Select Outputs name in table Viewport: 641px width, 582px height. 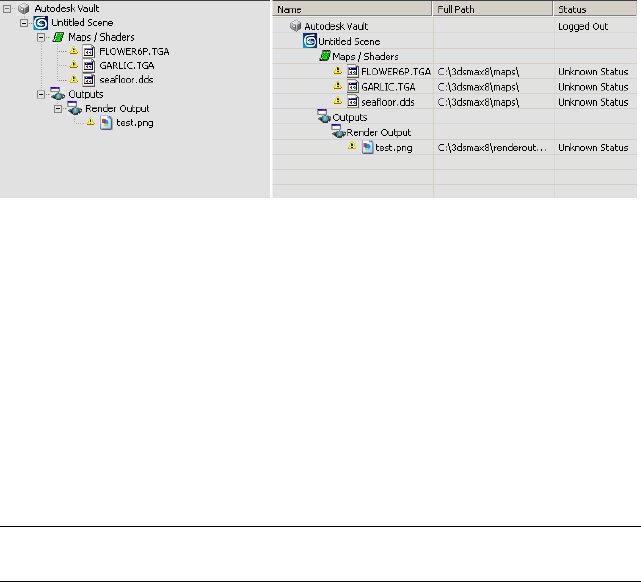tap(350, 117)
